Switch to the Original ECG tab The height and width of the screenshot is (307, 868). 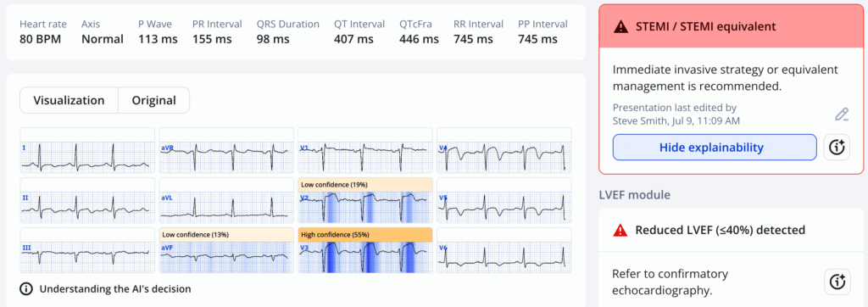tap(154, 100)
